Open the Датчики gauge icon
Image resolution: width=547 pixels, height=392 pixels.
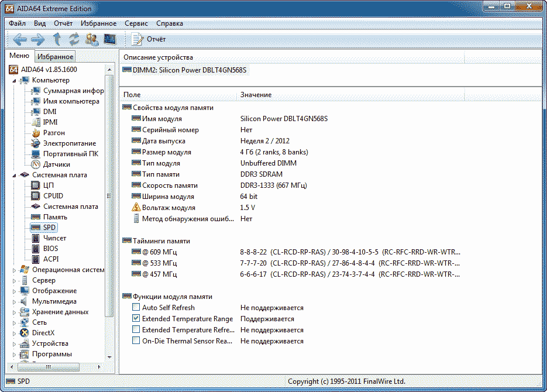coord(36,164)
